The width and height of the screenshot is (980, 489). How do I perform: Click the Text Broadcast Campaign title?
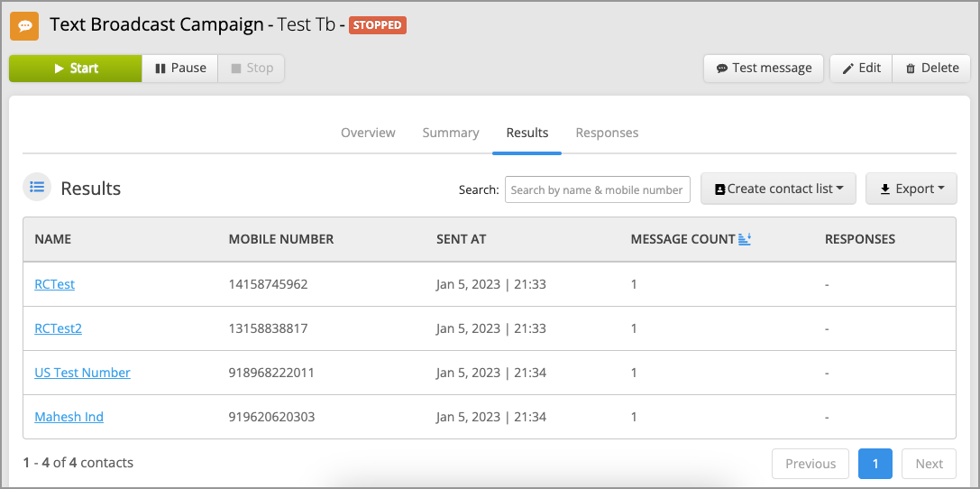(157, 25)
